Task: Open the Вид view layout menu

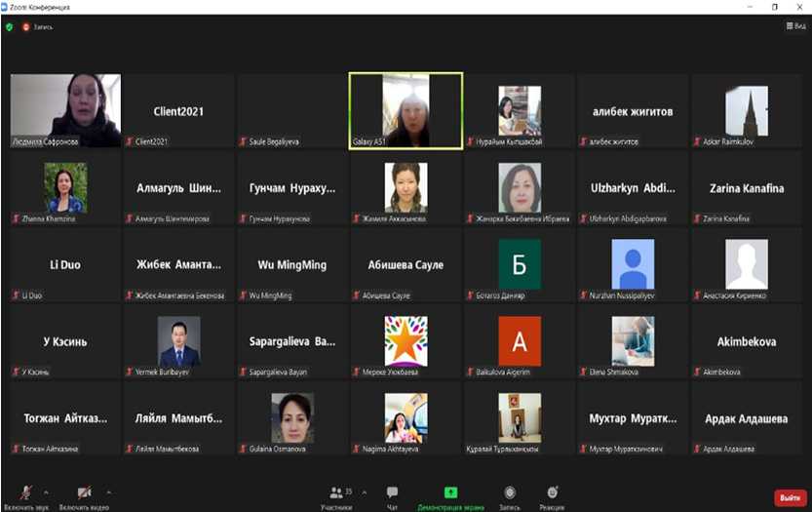Action: point(793,26)
